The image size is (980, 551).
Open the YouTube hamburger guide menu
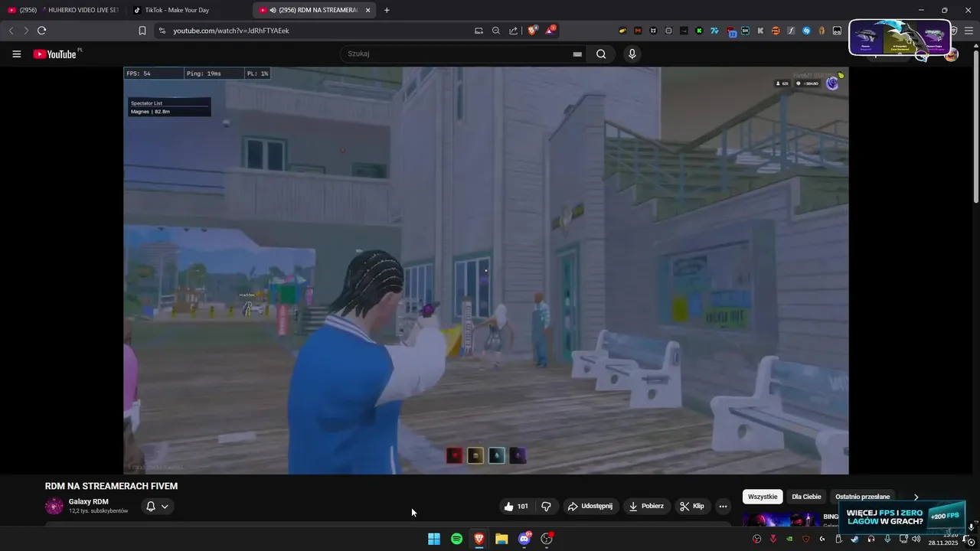[x=16, y=54]
